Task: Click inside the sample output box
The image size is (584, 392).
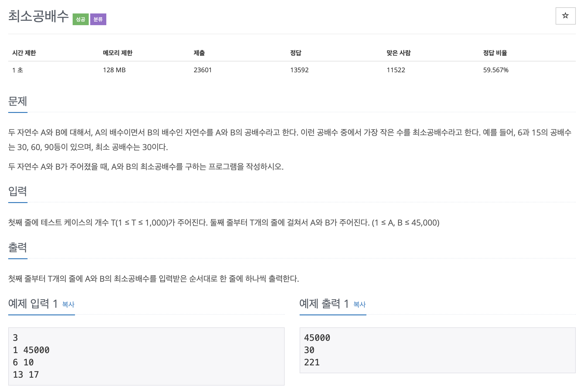Action: 437,350
